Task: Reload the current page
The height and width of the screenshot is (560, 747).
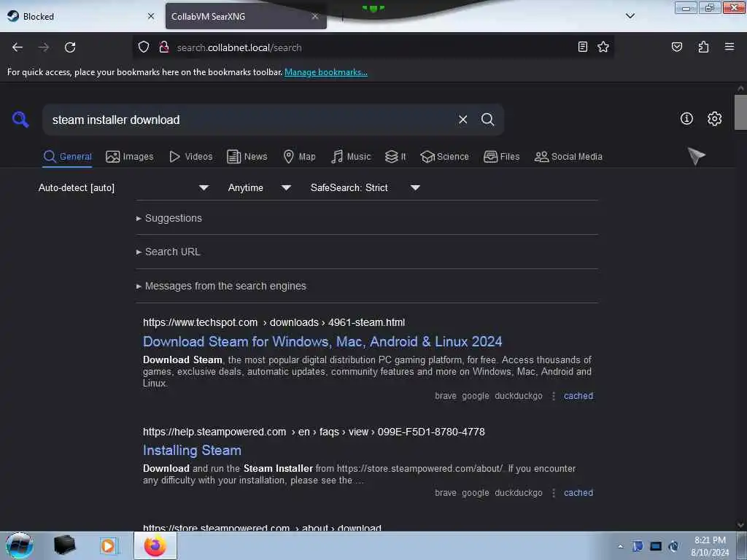Action: tap(70, 47)
